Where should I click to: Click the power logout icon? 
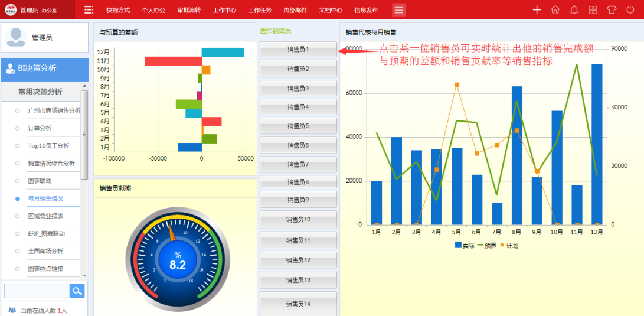(630, 10)
